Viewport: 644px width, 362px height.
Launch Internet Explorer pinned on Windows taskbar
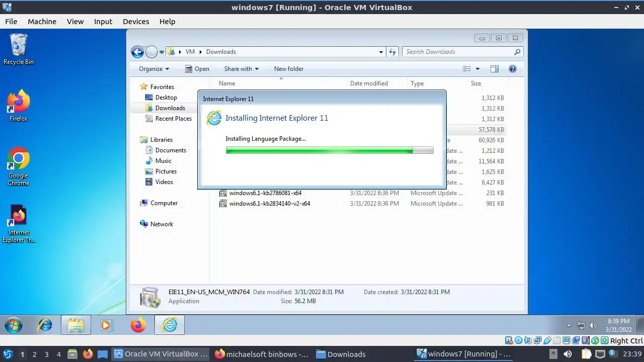[45, 325]
